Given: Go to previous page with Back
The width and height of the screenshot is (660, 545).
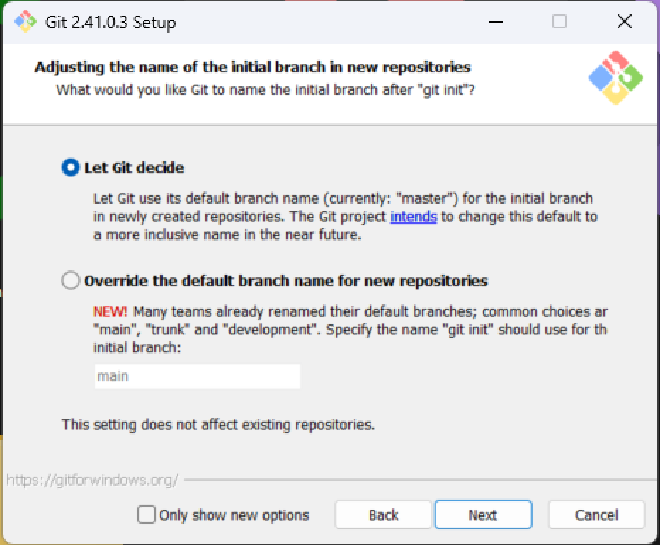Looking at the screenshot, I should pos(383,515).
